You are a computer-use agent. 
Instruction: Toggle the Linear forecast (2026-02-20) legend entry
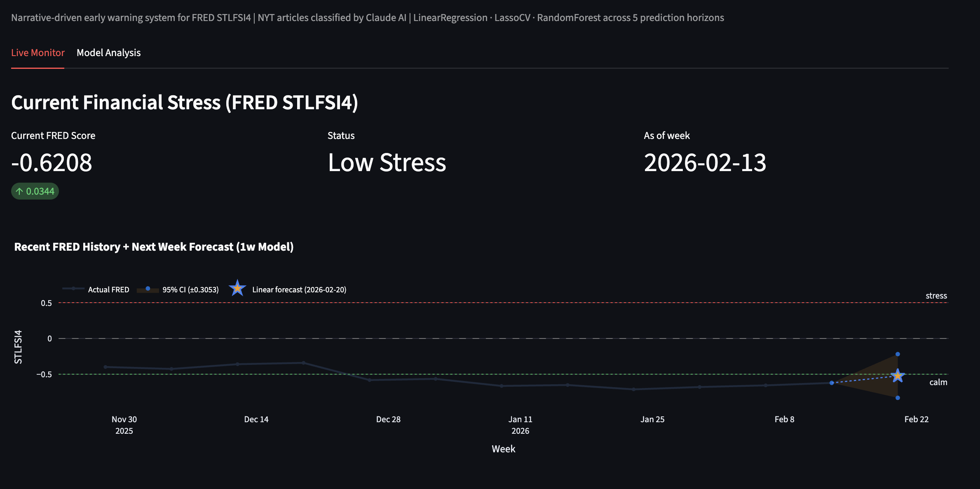pyautogui.click(x=299, y=290)
